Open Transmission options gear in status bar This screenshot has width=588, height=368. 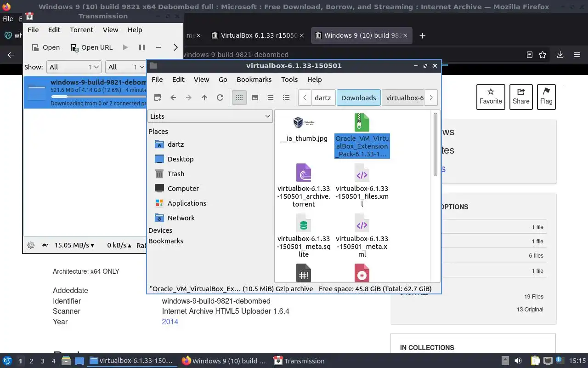point(31,246)
